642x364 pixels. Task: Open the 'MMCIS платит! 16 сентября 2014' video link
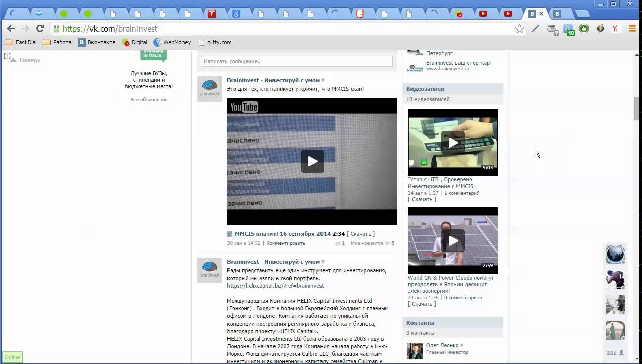[282, 234]
